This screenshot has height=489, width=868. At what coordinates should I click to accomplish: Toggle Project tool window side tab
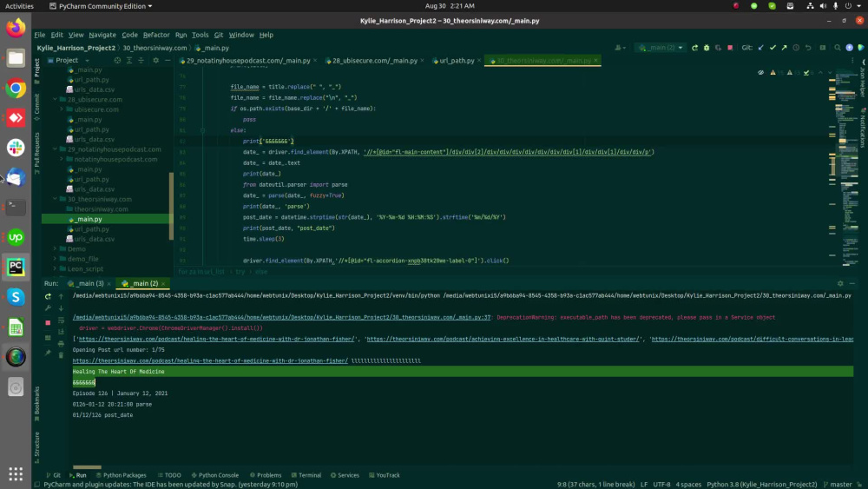coord(36,71)
